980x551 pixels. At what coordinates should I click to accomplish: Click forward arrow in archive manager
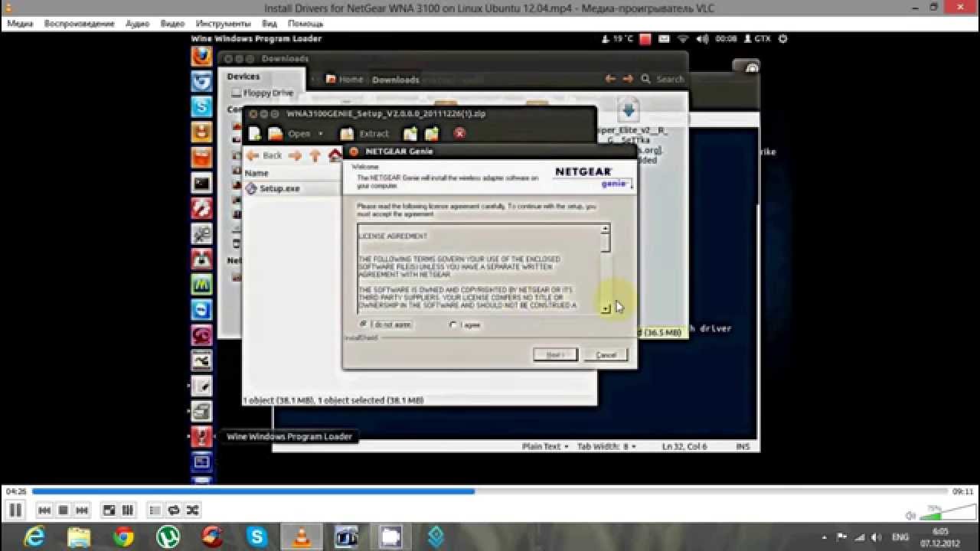point(295,155)
